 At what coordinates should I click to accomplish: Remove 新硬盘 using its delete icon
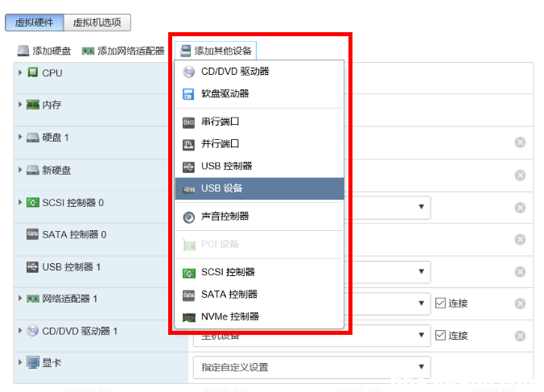520,175
